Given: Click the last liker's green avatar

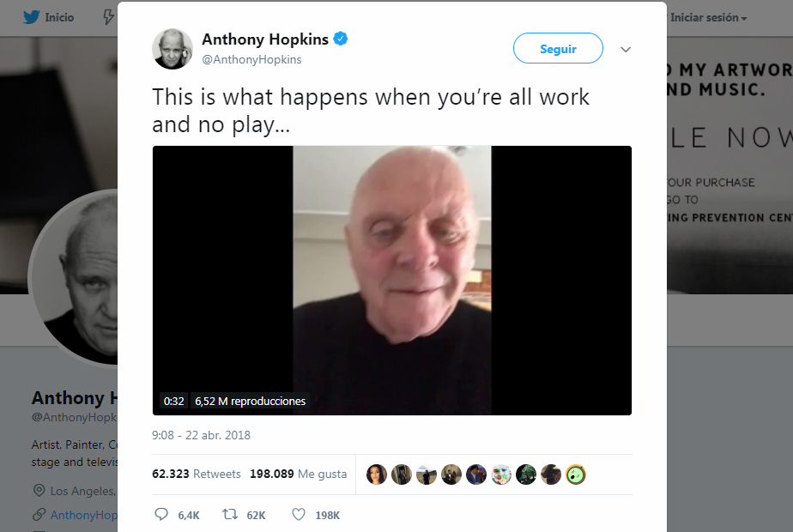Looking at the screenshot, I should [x=576, y=475].
